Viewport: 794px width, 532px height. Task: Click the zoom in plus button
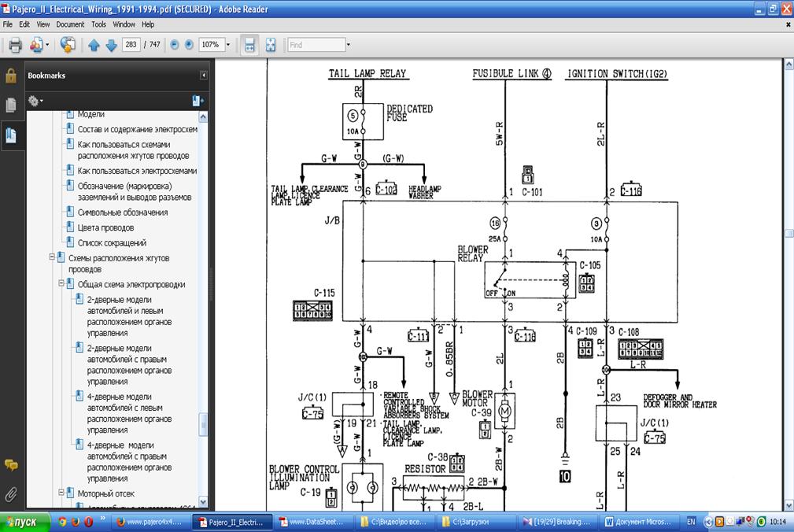[189, 45]
